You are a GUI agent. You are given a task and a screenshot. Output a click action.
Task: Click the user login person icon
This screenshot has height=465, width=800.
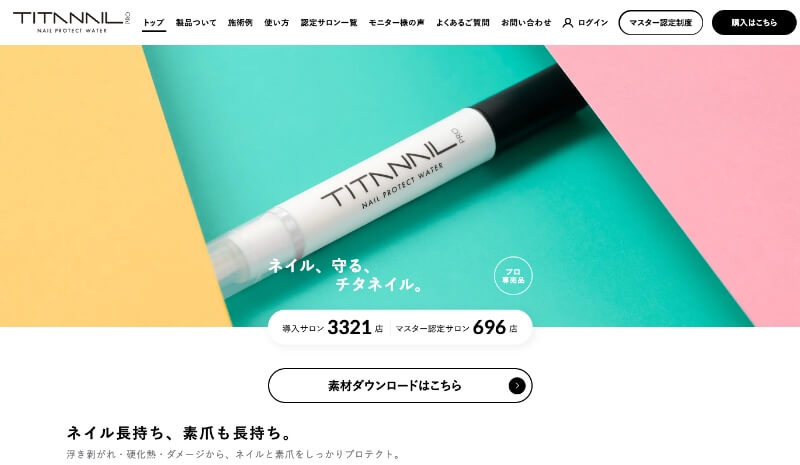point(568,22)
